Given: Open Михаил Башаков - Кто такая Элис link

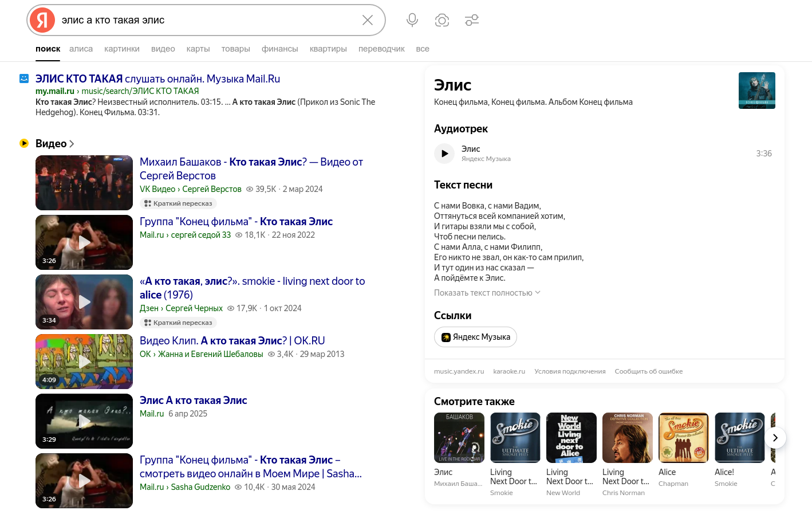Looking at the screenshot, I should (251, 169).
